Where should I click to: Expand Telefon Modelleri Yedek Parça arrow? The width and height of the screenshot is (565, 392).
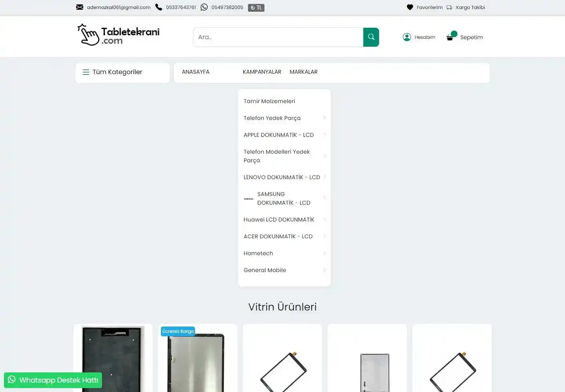(x=325, y=156)
